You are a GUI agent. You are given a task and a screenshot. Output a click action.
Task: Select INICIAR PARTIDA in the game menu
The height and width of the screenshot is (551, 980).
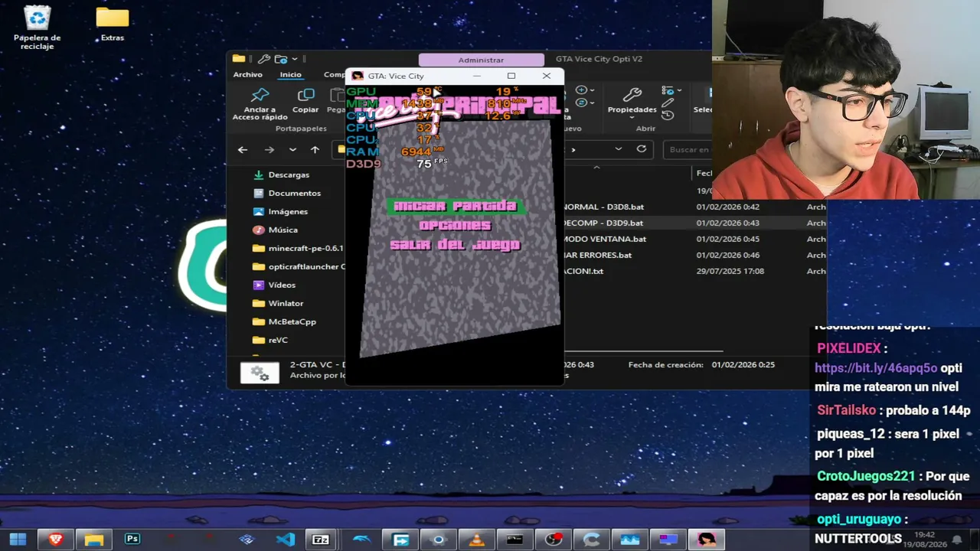pyautogui.click(x=455, y=206)
